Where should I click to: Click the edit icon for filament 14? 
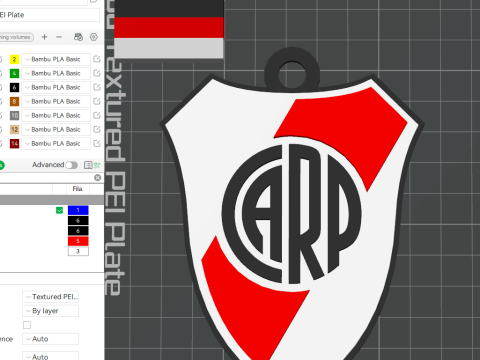point(97,143)
